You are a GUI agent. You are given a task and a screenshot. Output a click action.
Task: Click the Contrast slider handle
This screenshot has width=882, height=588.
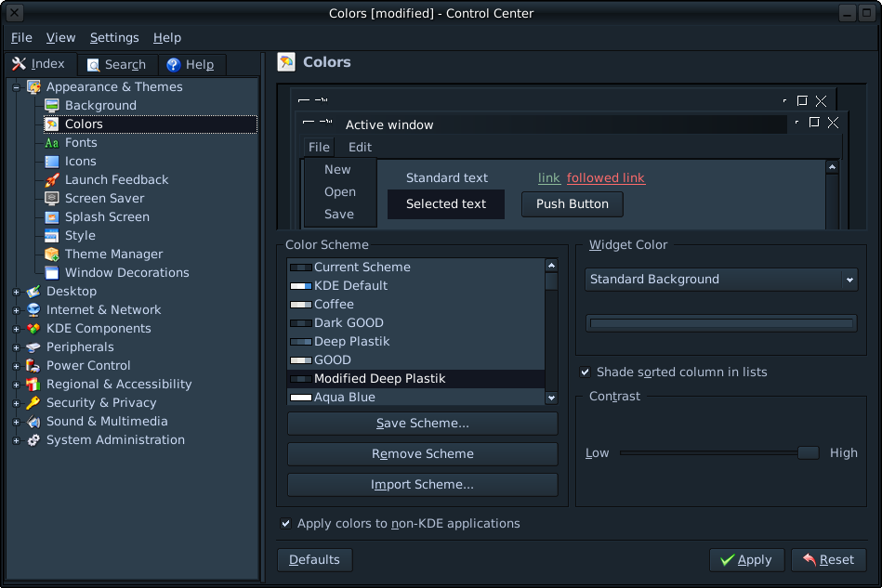click(x=809, y=452)
